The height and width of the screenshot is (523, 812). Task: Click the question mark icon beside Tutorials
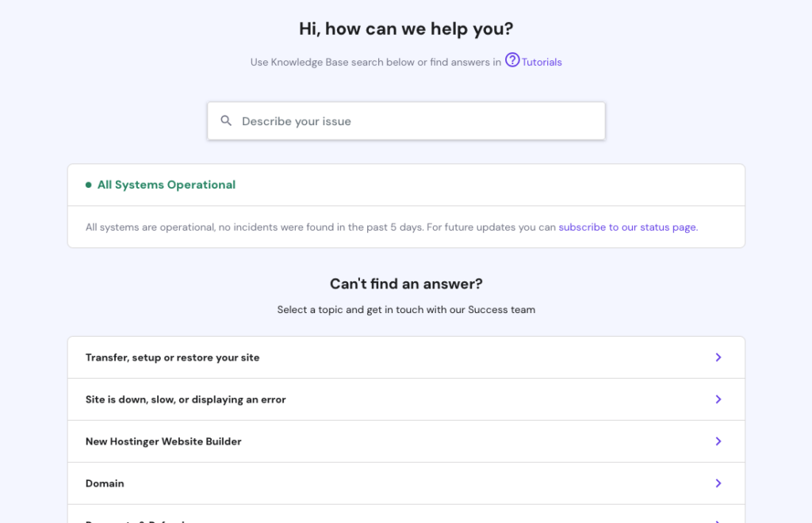(x=511, y=60)
